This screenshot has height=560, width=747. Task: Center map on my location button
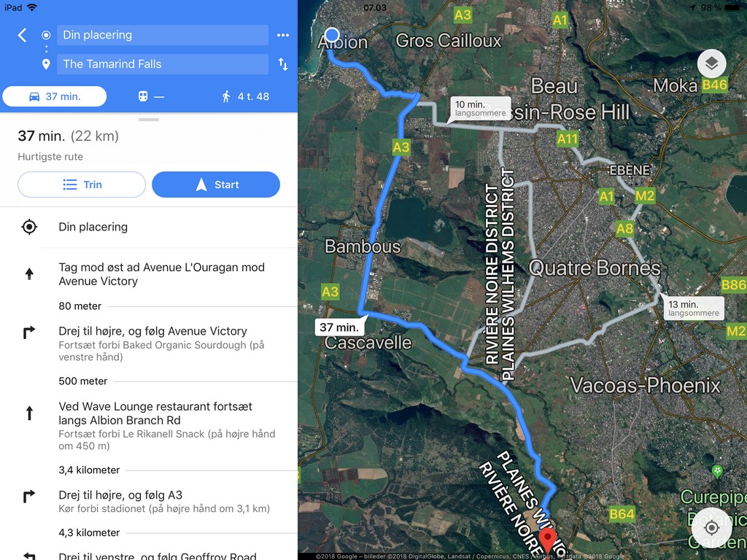[711, 528]
